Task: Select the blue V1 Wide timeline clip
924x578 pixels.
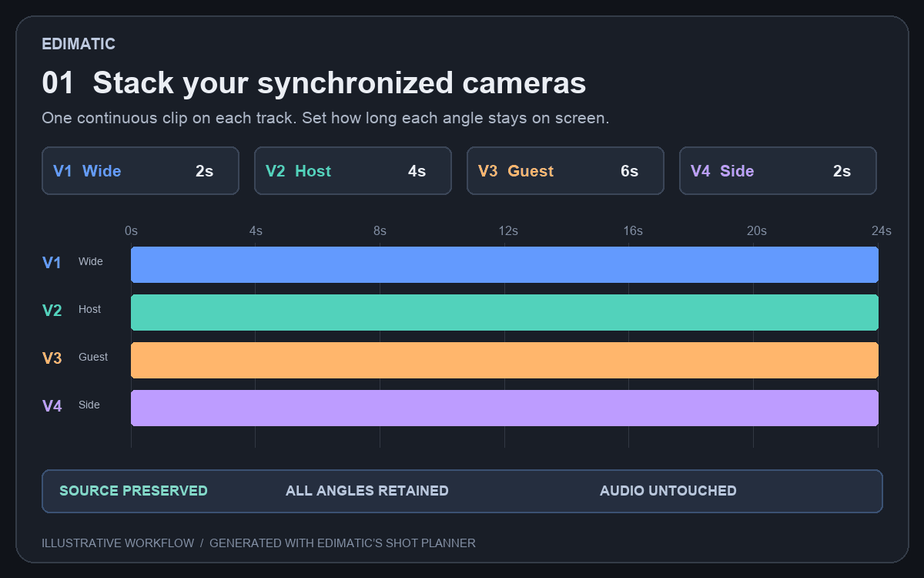Action: click(x=504, y=264)
